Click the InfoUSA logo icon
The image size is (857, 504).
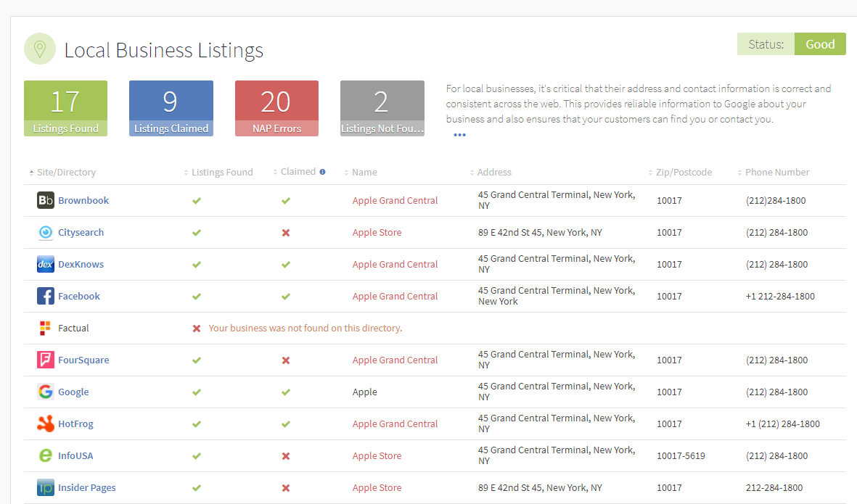(46, 455)
